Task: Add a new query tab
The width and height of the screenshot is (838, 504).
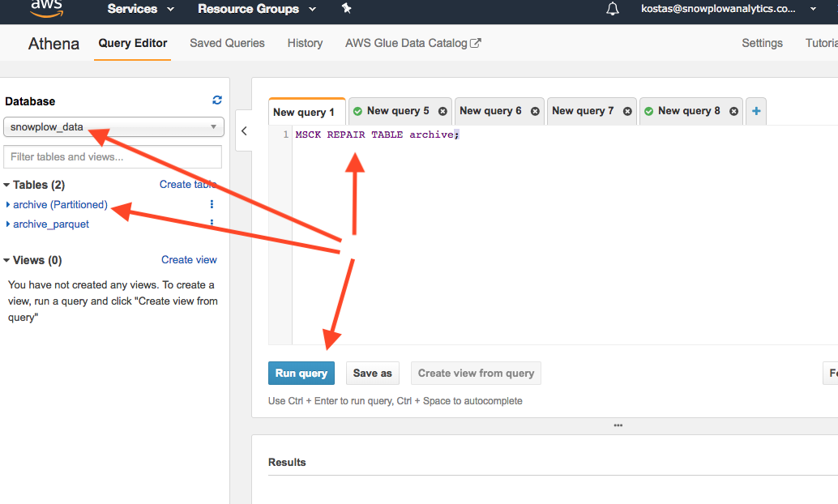Action: tap(756, 111)
